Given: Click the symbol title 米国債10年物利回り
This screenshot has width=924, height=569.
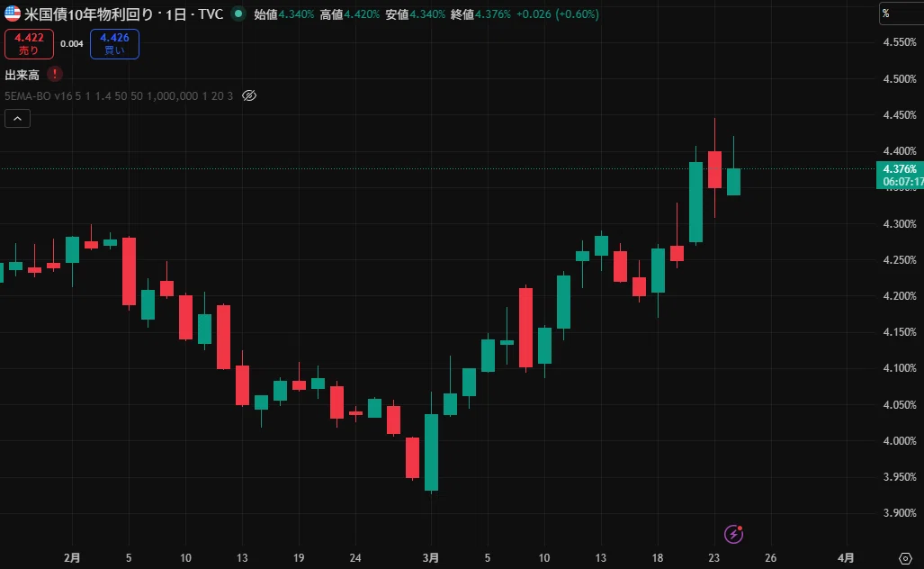Looking at the screenshot, I should [88, 14].
